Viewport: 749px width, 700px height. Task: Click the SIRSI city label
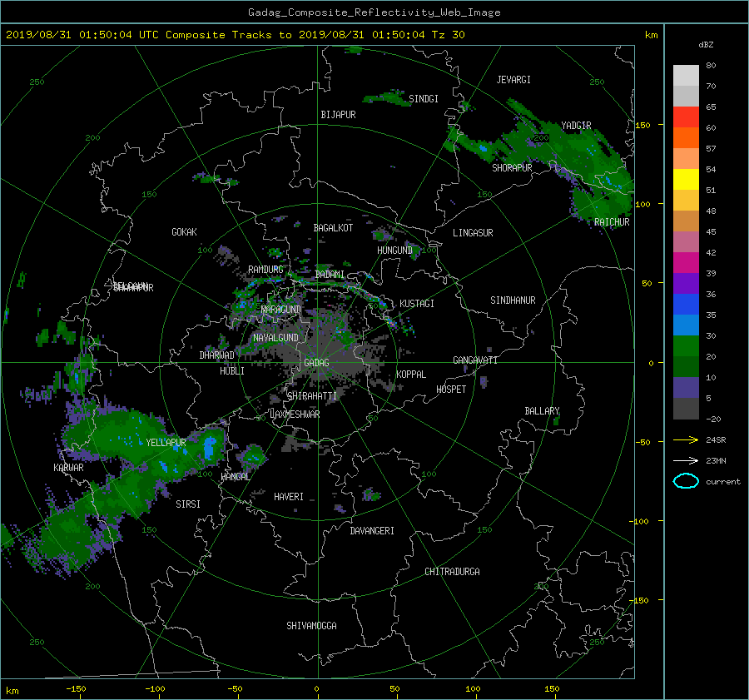188,504
